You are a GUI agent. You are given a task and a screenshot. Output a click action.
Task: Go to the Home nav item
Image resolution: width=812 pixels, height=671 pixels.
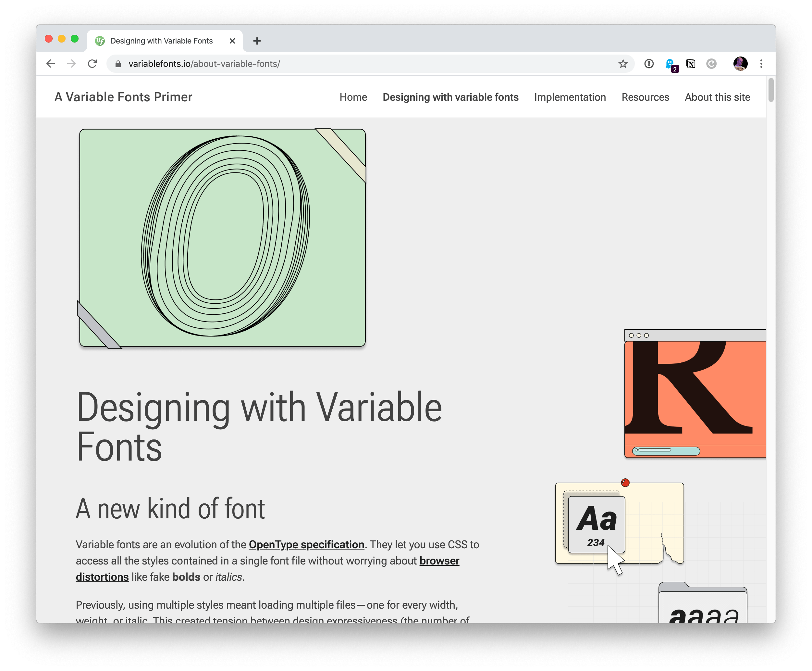coord(353,97)
